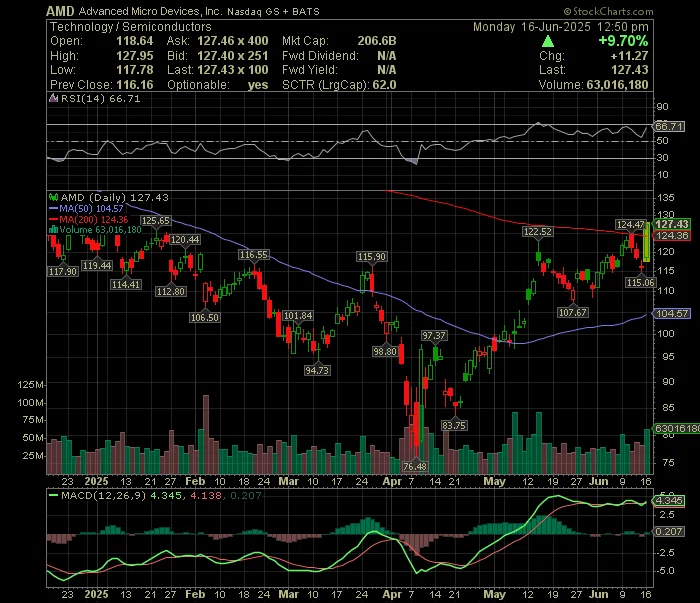Click the 116.55 February high annotation
Image resolution: width=700 pixels, height=603 pixels.
coord(254,255)
